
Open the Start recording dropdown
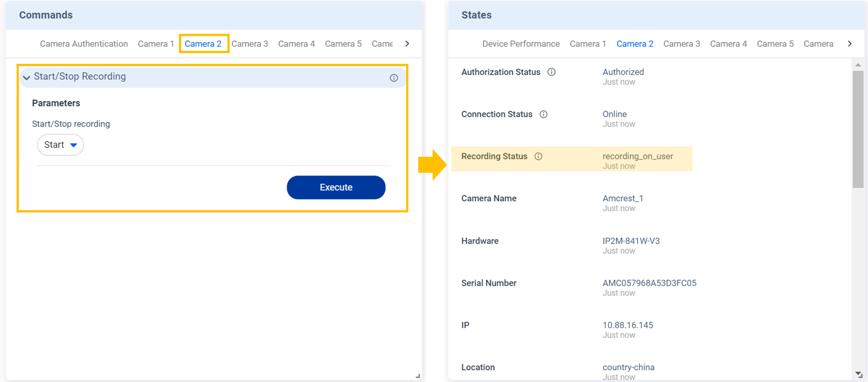[x=61, y=145]
